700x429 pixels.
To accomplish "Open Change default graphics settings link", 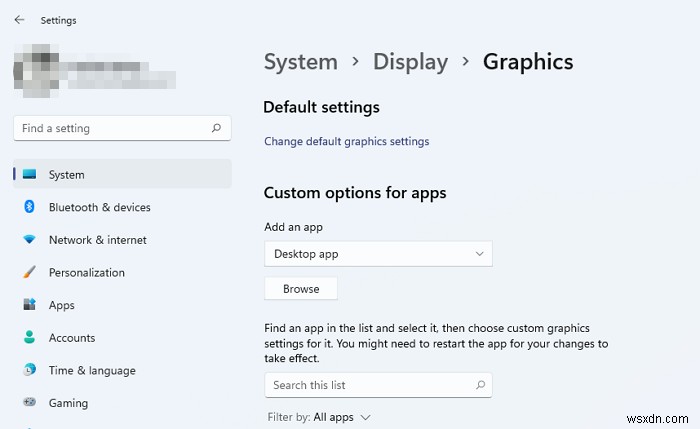I will pos(346,141).
